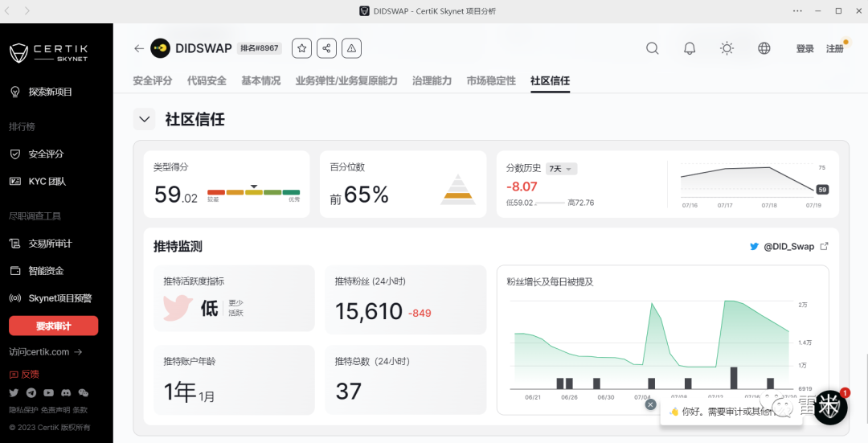
Task: Click the 反馈 feedback link
Action: pos(24,375)
